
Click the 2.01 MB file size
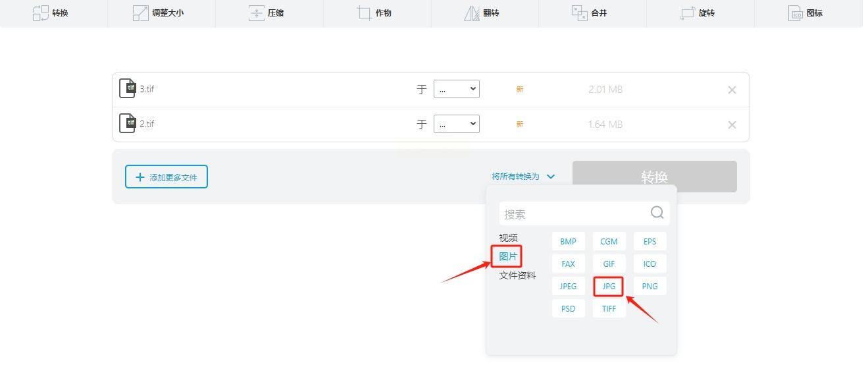(605, 89)
